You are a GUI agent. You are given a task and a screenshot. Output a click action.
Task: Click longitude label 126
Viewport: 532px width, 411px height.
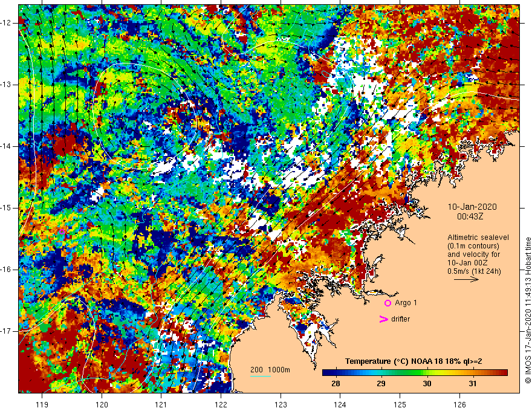click(x=459, y=404)
